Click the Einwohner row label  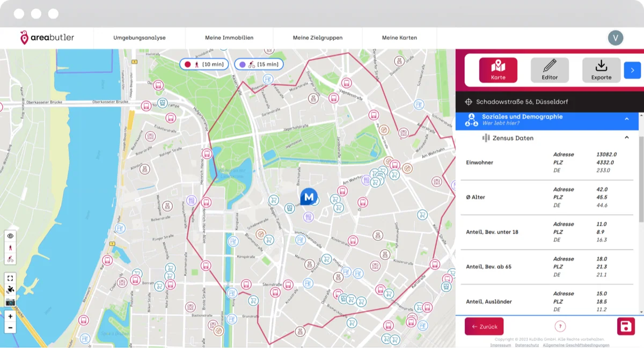(x=480, y=162)
